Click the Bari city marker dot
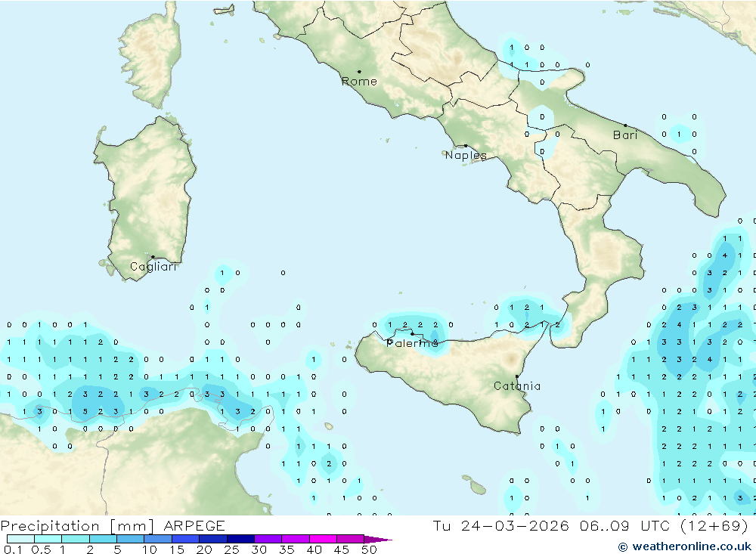This screenshot has width=756, height=554. coord(626,125)
